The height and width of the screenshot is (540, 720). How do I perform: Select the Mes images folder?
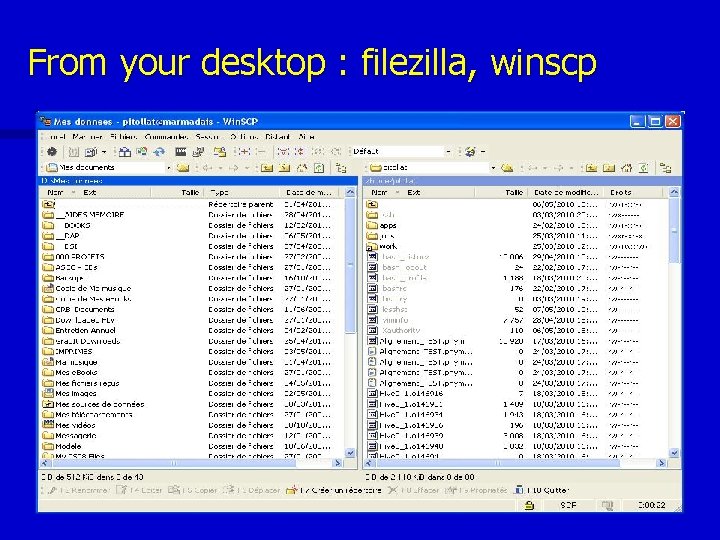click(x=69, y=394)
